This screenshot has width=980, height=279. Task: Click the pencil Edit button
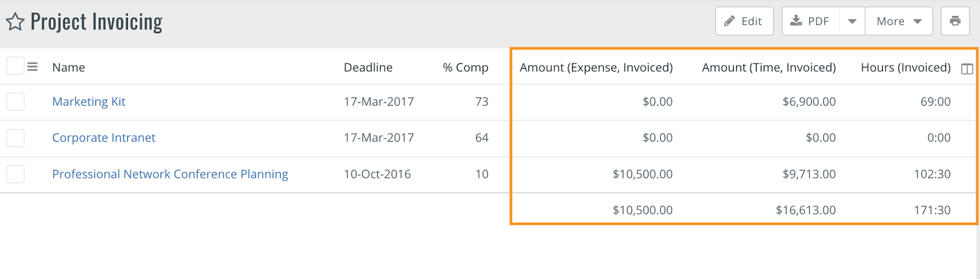click(744, 21)
